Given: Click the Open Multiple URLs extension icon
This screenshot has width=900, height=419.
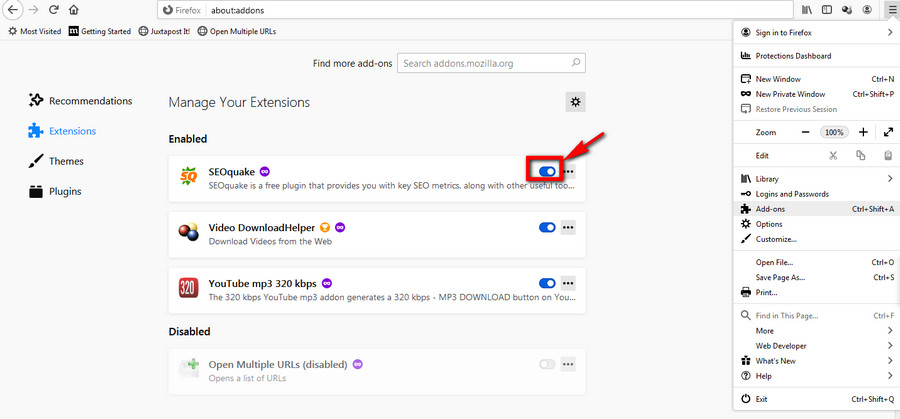Looking at the screenshot, I should point(188,368).
